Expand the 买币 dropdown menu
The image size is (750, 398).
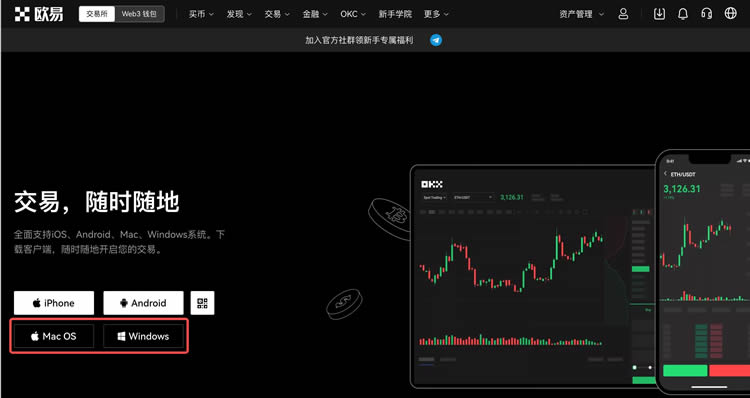tap(201, 14)
